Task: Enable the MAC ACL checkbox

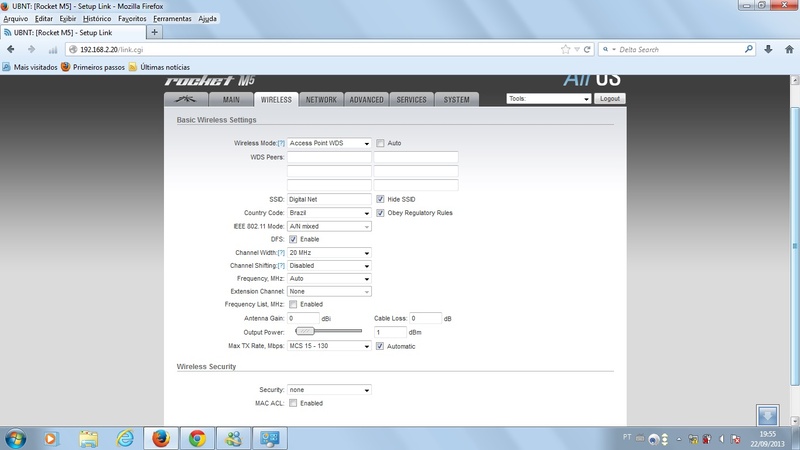Action: 293,403
